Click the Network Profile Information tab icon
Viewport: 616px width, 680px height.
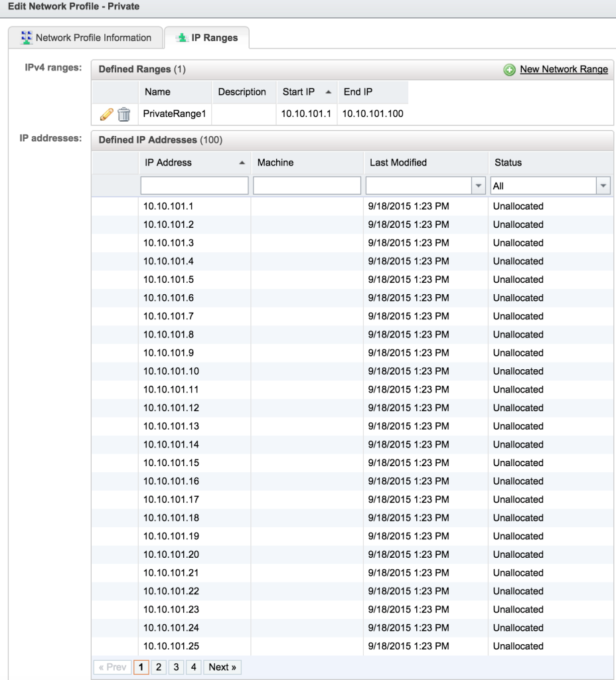[x=28, y=39]
